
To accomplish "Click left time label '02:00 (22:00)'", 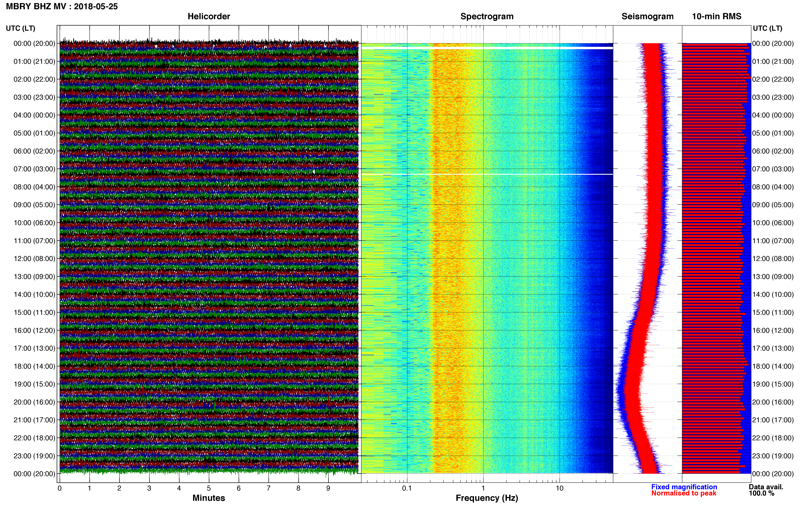I will [34, 79].
